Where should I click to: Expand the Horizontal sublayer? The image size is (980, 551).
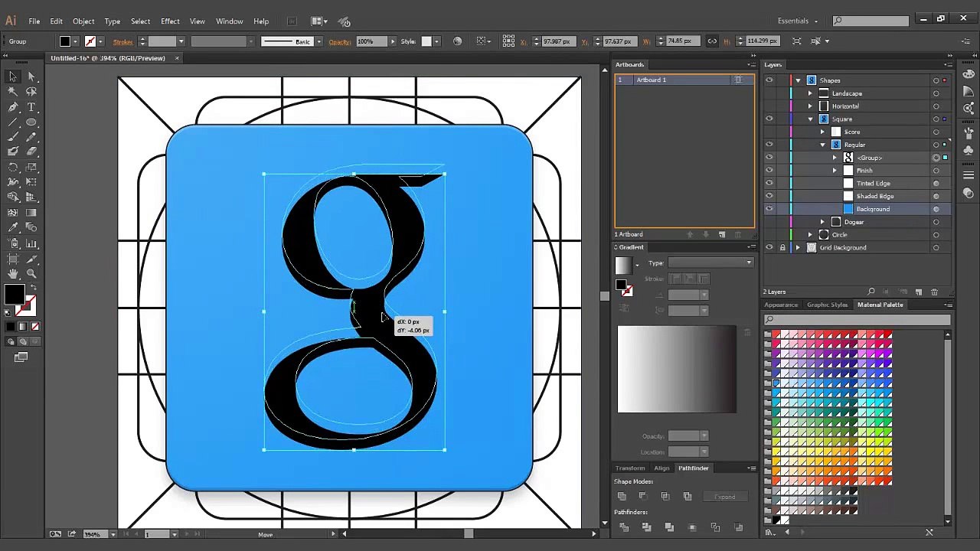[x=810, y=106]
